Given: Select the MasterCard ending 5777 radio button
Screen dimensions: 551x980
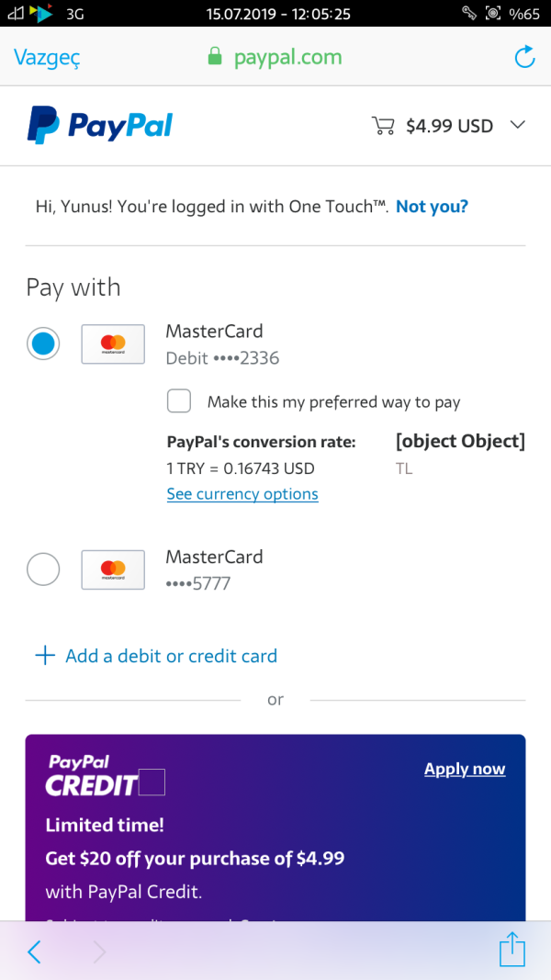Looking at the screenshot, I should tap(43, 569).
